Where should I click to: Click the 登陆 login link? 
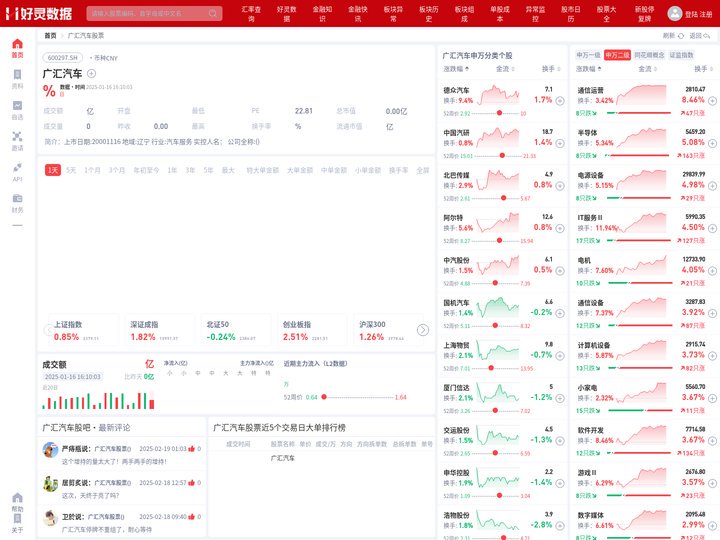[691, 14]
